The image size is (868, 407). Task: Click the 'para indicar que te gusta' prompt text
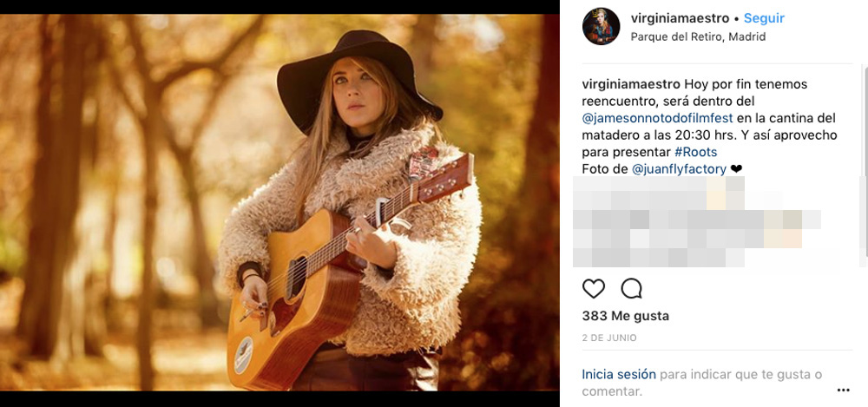[x=740, y=375]
